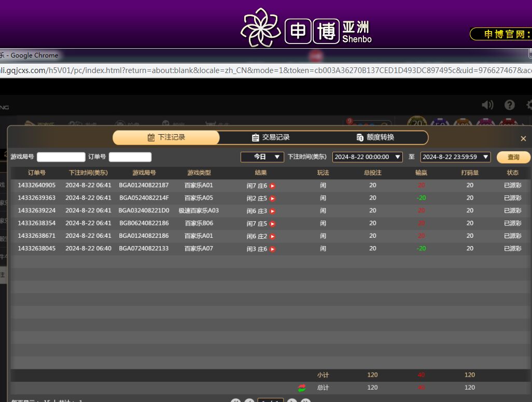Click the 游戏局号 input field
Image resolution: width=532 pixels, height=402 pixels.
click(x=61, y=157)
